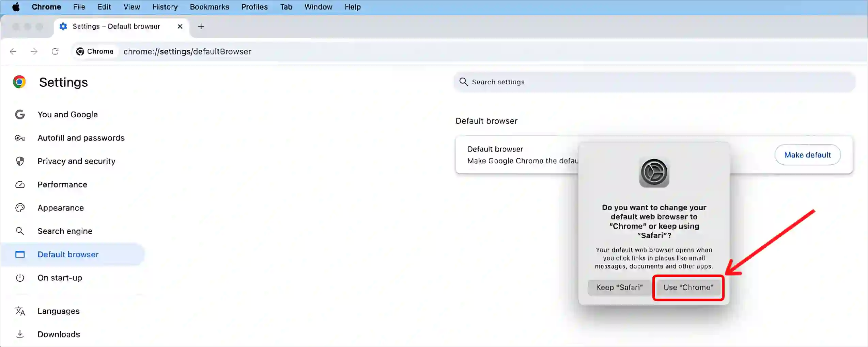Select Default browser in sidebar

[x=73, y=254]
